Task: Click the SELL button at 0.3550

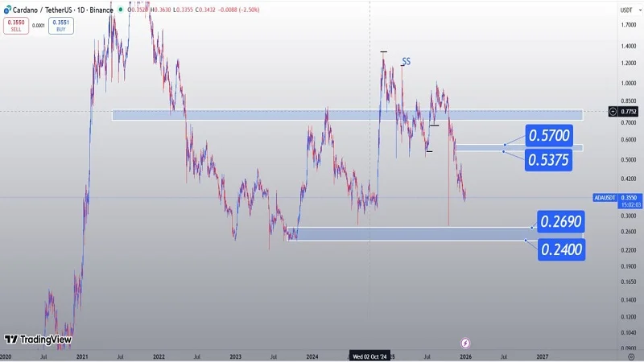Action: 15,25
